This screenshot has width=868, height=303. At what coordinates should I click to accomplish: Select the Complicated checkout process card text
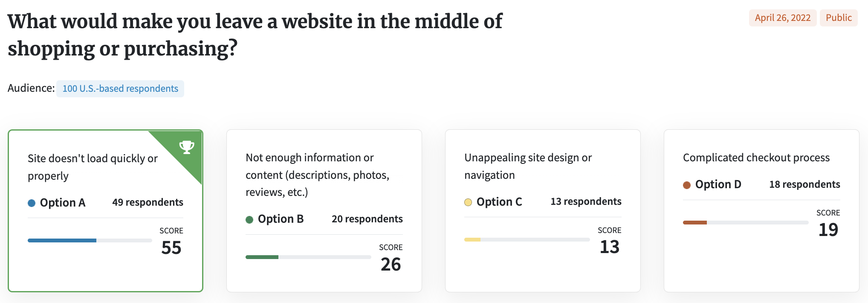coord(756,158)
